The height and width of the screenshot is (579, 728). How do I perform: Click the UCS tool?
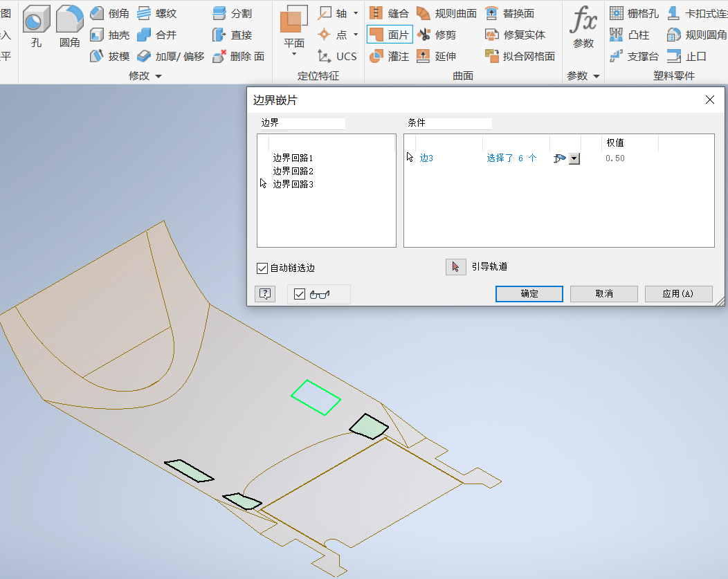coord(337,56)
